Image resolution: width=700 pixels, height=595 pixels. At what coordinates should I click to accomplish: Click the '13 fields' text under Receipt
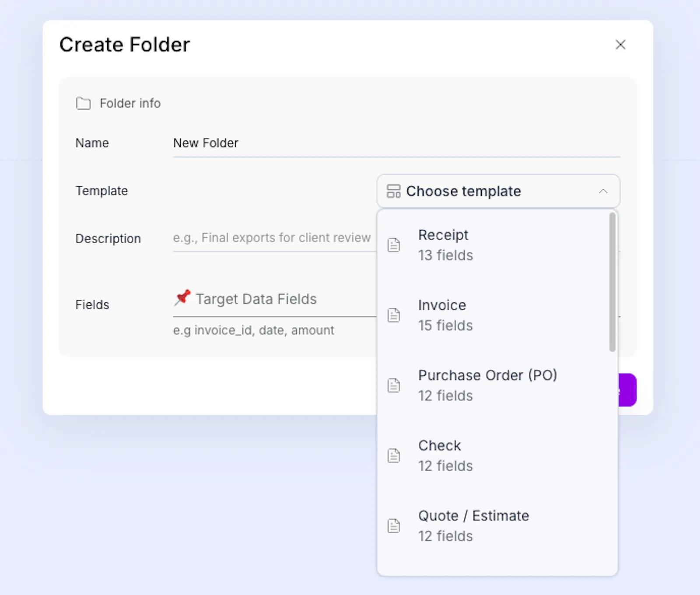445,255
